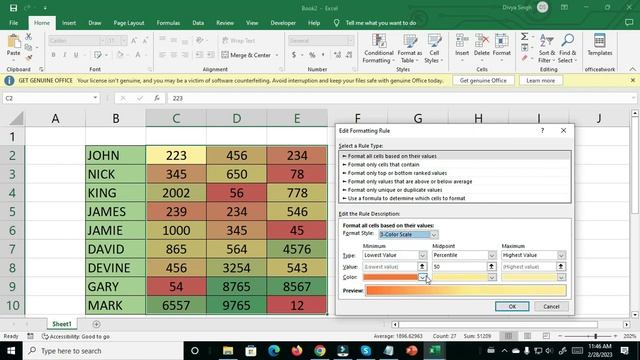Switch to the Page Layout tab
The height and width of the screenshot is (360, 640).
[x=129, y=23]
